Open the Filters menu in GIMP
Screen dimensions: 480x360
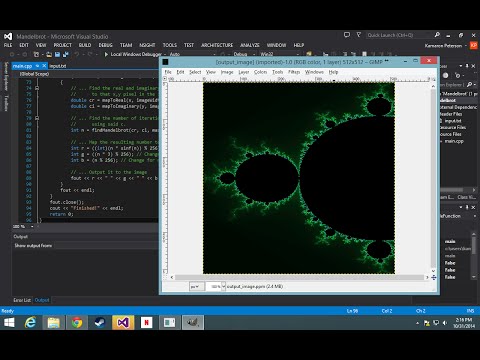tap(294, 72)
